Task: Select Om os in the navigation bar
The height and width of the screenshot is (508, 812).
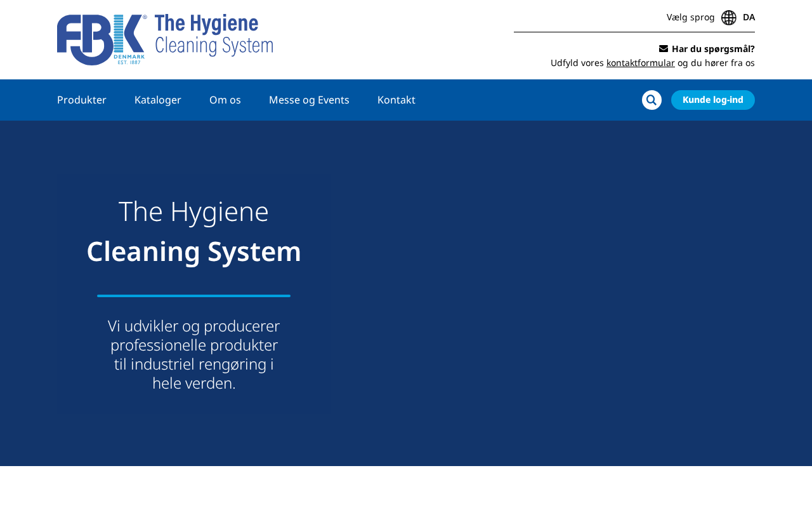Action: (x=225, y=100)
